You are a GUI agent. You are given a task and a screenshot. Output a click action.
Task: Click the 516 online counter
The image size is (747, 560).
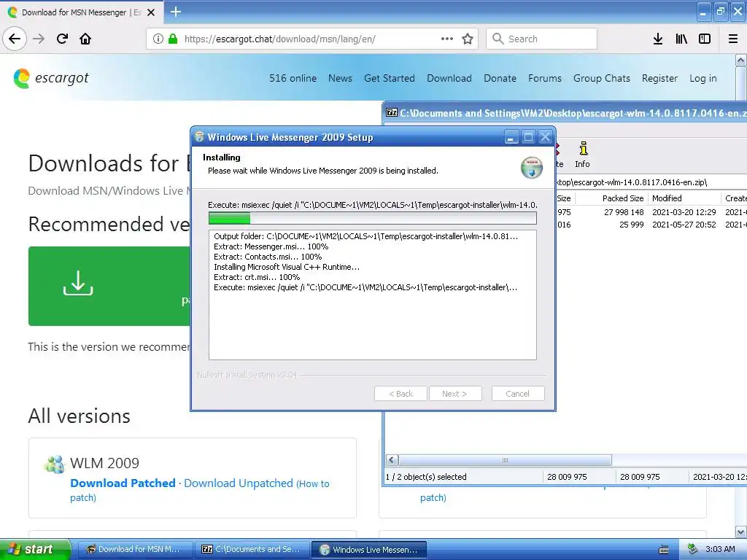[293, 78]
